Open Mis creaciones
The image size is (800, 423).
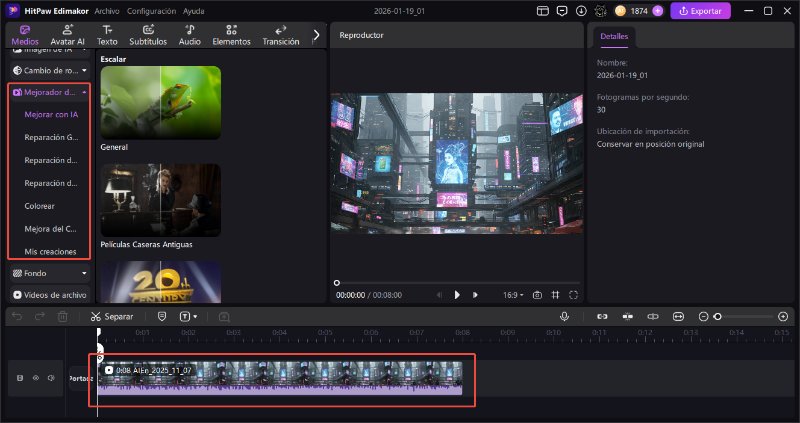coord(50,252)
